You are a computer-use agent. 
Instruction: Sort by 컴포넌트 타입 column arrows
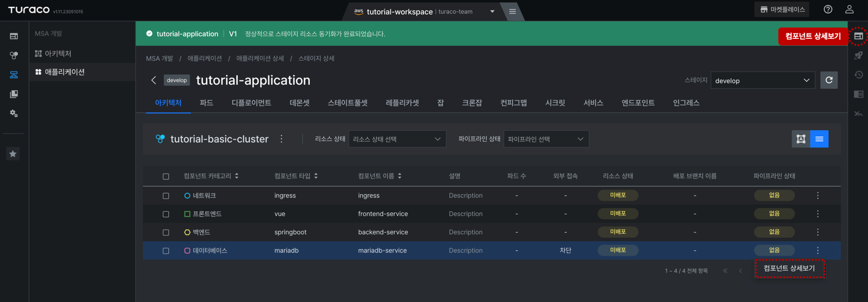316,176
